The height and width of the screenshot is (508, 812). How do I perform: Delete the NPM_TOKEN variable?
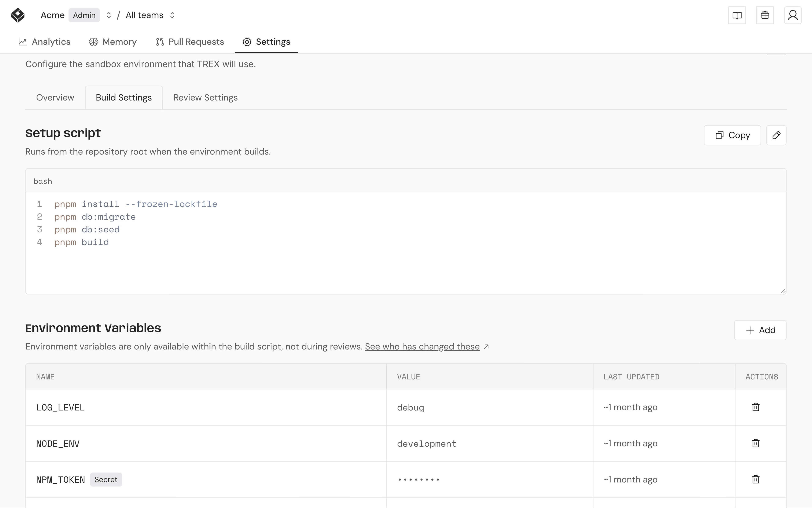tap(756, 479)
